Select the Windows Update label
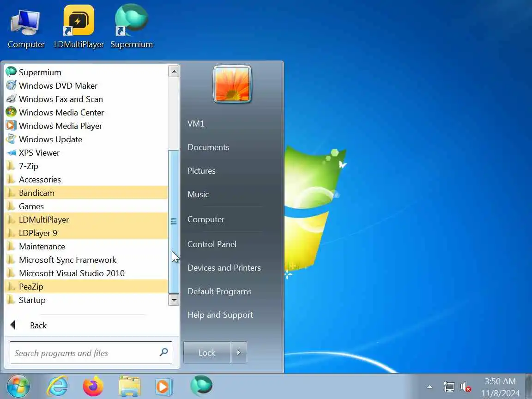The width and height of the screenshot is (532, 399). (x=50, y=139)
